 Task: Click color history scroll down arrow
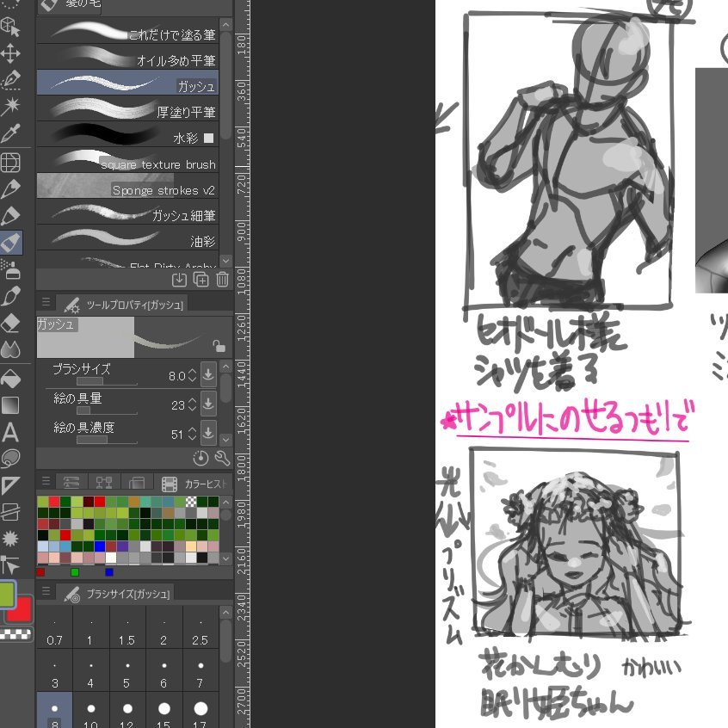click(226, 558)
